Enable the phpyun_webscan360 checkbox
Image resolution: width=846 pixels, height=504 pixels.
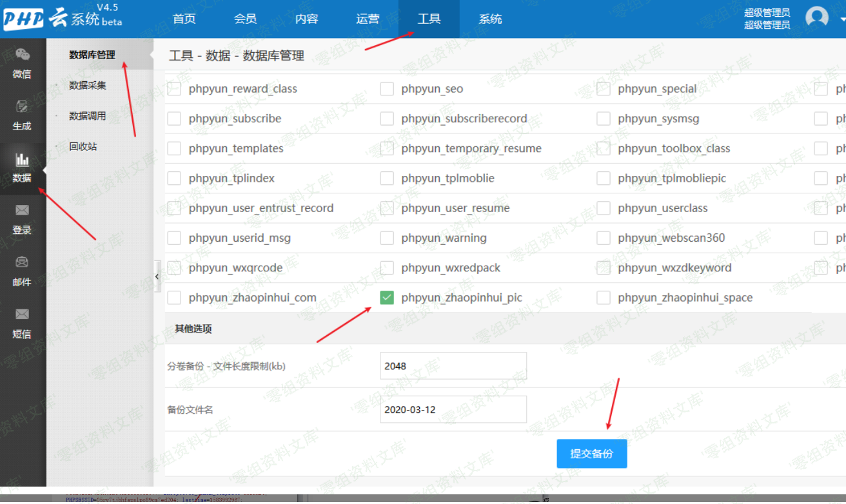pos(604,238)
